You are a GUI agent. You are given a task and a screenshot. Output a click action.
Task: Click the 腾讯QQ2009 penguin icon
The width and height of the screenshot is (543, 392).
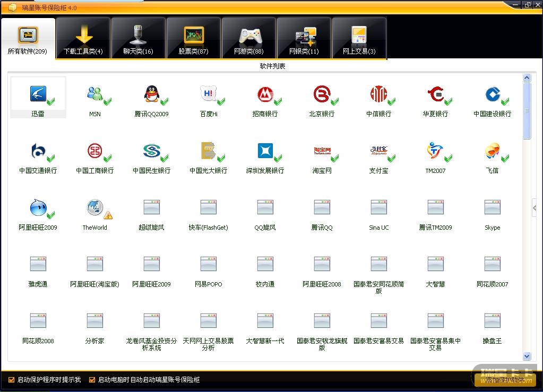point(152,94)
